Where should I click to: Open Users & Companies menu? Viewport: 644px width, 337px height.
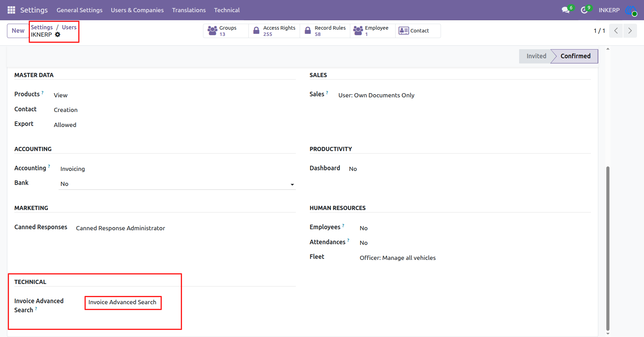coord(137,10)
